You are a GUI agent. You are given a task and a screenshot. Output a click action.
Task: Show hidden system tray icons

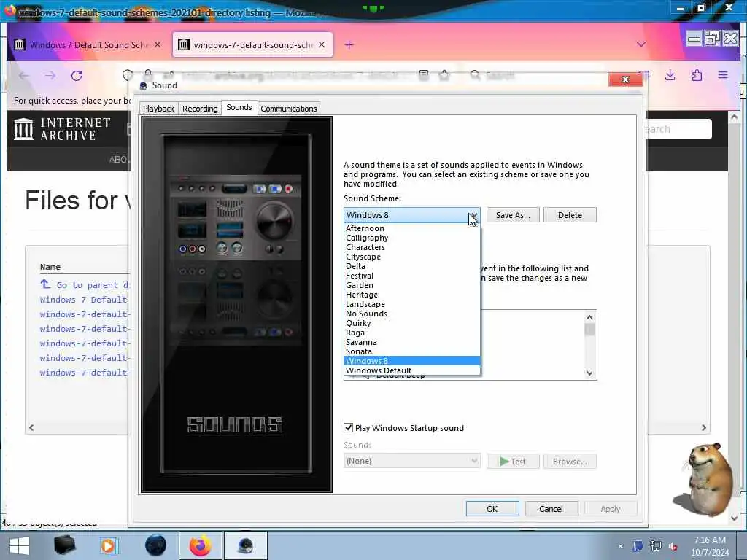620,546
